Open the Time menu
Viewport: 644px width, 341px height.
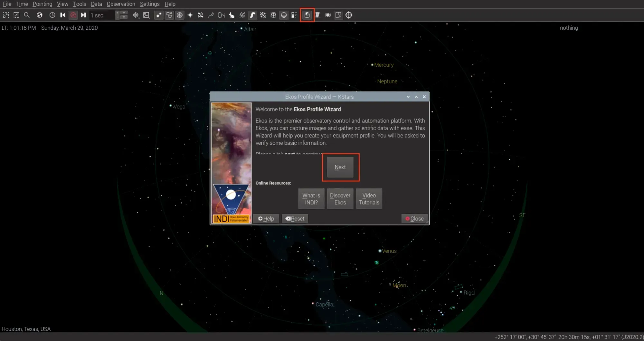22,4
